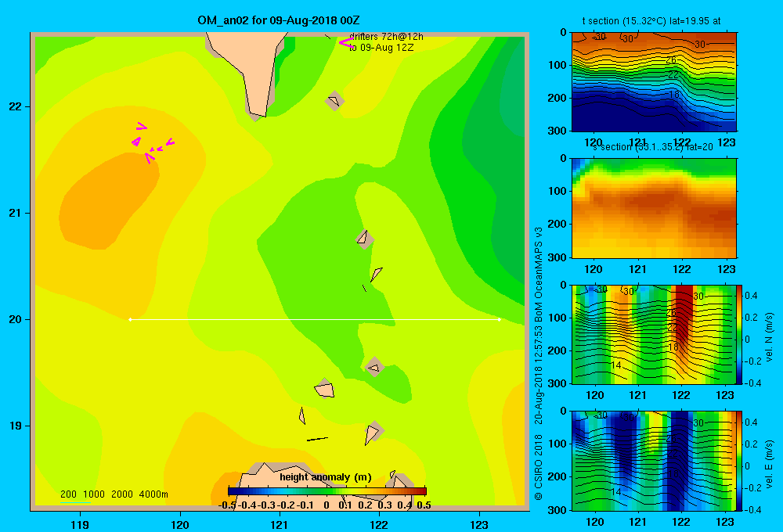Click the "200 1000 2000 4000m" depth contour legend
Screen dimensions: 783x532
pyautogui.click(x=114, y=494)
